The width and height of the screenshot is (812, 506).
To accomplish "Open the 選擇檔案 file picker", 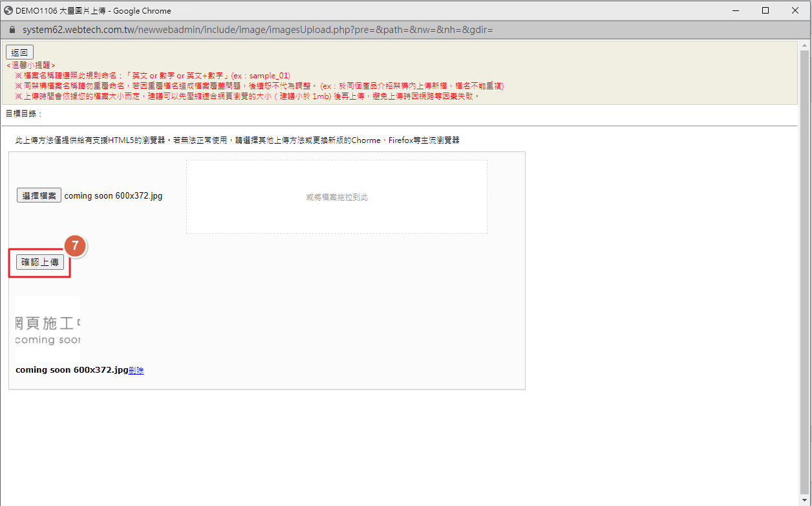I will coord(39,195).
